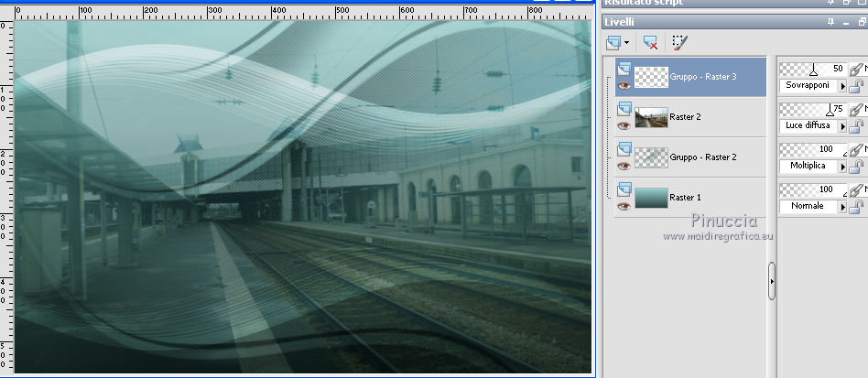
Task: Click the horizontal ruler above canvas
Action: pos(303,13)
